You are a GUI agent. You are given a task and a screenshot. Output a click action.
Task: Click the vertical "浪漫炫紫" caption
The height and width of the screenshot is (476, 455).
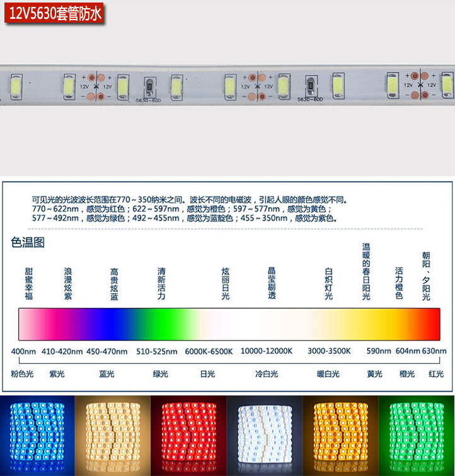68,283
